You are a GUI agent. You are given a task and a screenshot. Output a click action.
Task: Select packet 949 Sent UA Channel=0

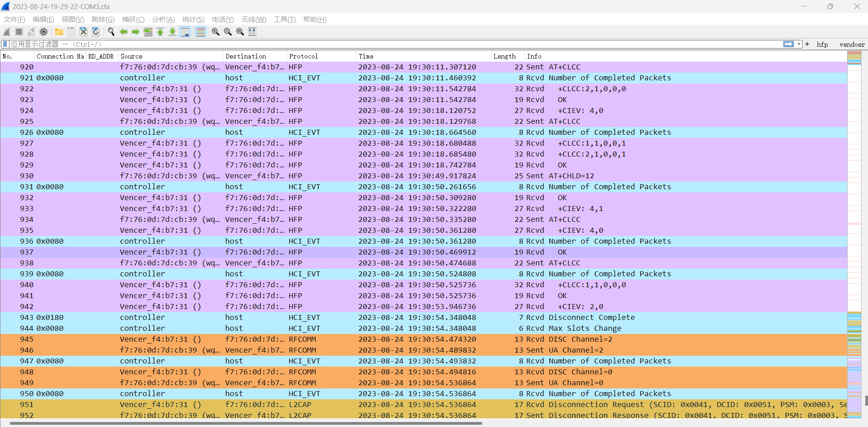[424, 383]
